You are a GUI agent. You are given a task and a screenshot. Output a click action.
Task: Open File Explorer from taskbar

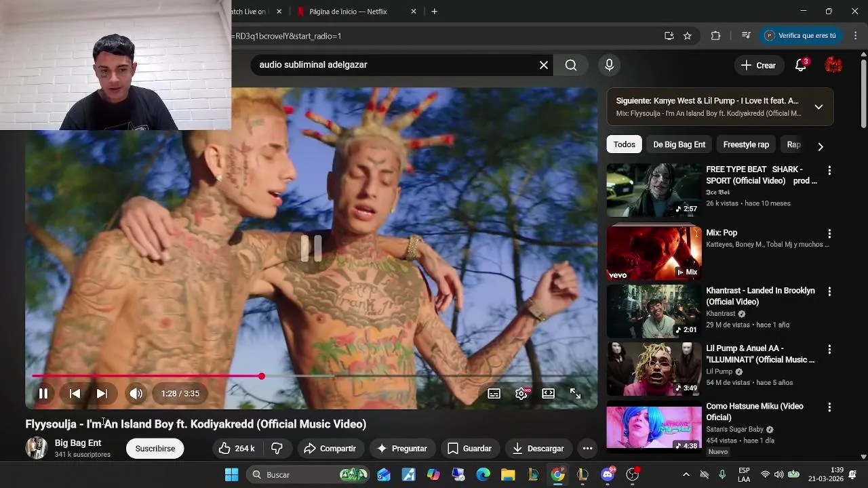point(508,474)
